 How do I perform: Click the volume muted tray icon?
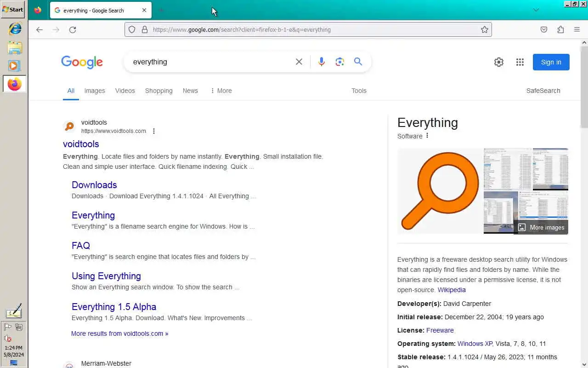point(8,338)
